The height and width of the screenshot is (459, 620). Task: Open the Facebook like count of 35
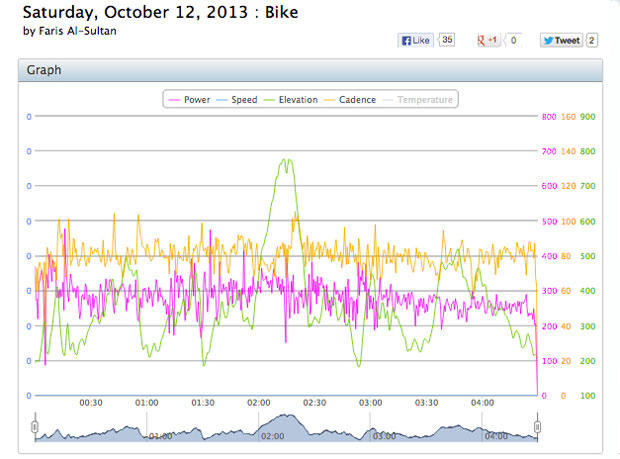[447, 41]
